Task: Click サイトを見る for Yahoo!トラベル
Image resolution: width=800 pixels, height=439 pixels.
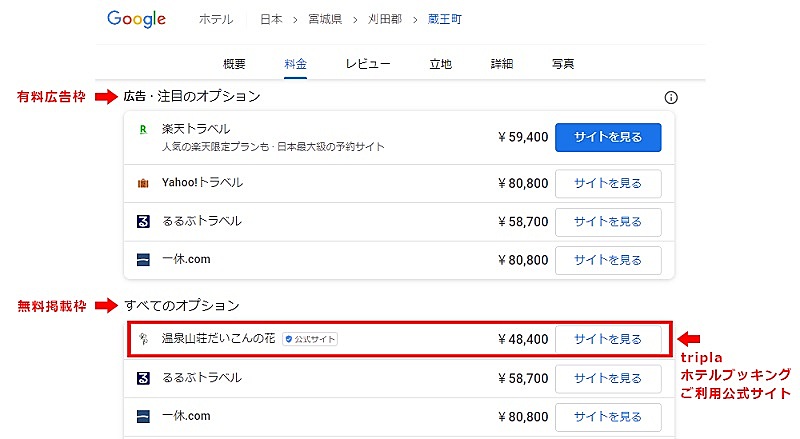Action: click(608, 183)
